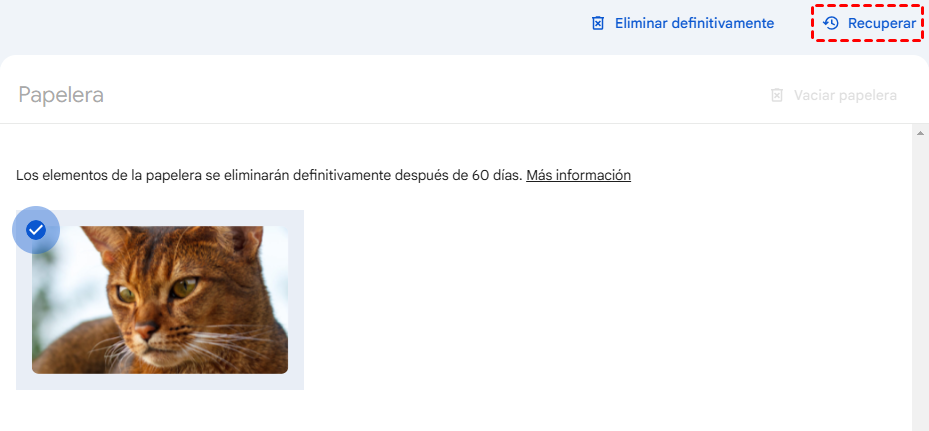Open the cat photo thumbnail
929x431 pixels.
coord(160,300)
